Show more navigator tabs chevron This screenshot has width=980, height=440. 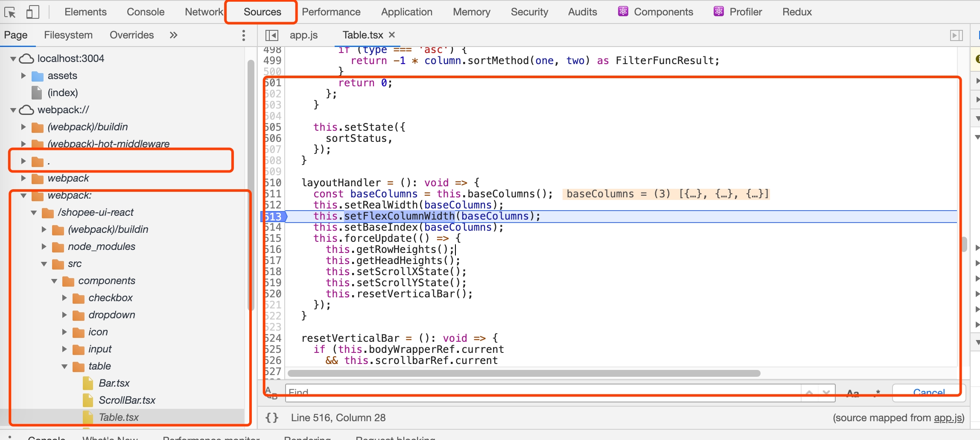point(173,35)
